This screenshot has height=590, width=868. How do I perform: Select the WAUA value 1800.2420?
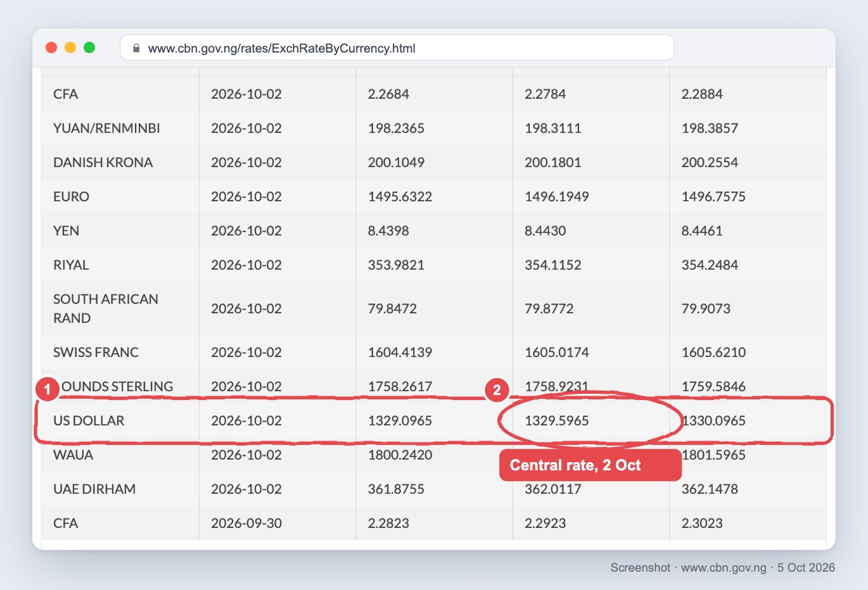coord(400,455)
